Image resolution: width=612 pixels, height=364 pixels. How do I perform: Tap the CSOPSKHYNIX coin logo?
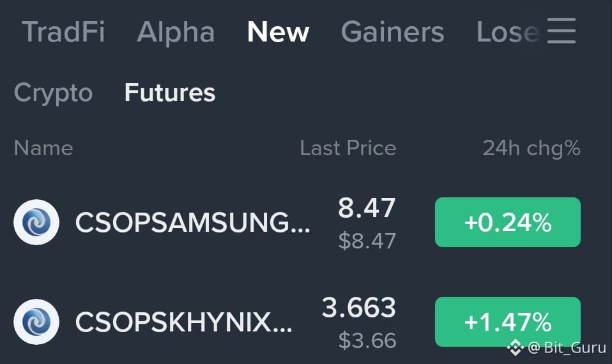click(x=36, y=322)
